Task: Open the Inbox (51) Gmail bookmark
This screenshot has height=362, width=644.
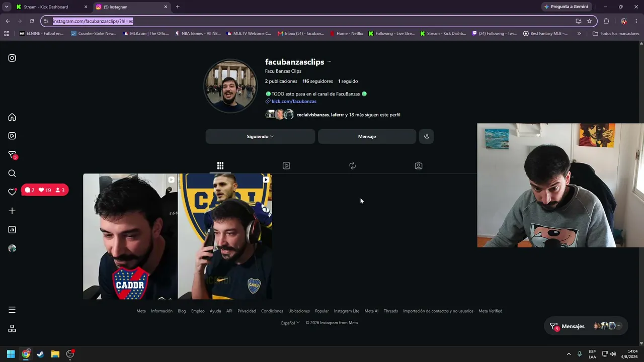Action: pyautogui.click(x=301, y=34)
